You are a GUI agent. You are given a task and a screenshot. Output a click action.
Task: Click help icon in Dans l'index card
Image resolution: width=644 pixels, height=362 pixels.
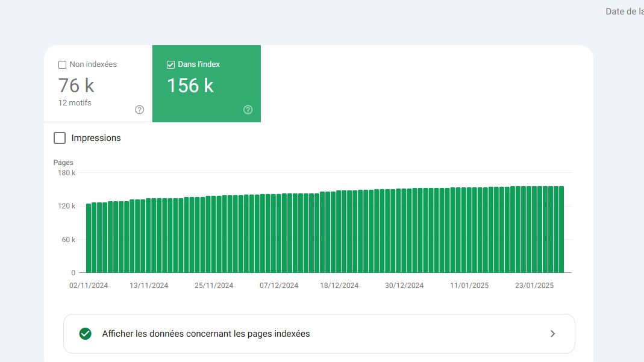click(248, 110)
